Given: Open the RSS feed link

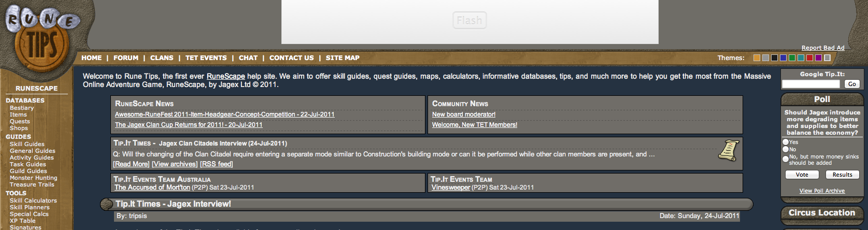Looking at the screenshot, I should click(x=217, y=164).
